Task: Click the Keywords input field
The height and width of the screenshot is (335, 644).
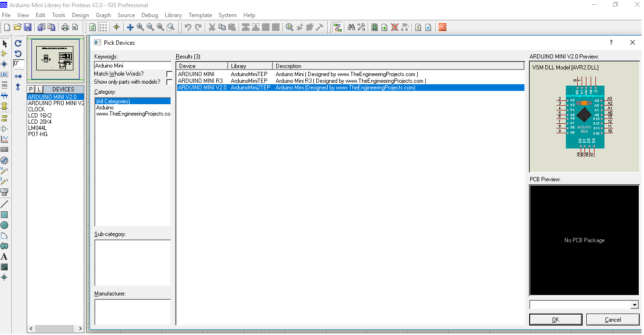Action: pos(132,66)
